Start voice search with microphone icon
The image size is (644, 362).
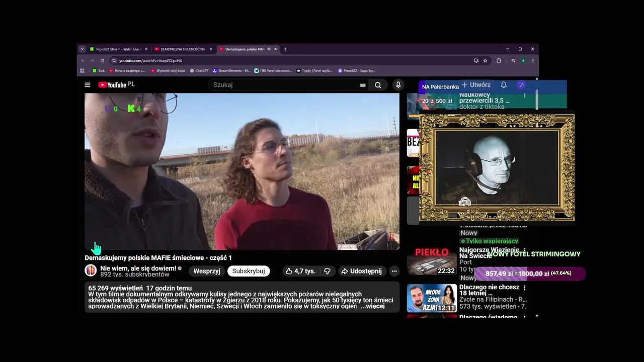(398, 85)
